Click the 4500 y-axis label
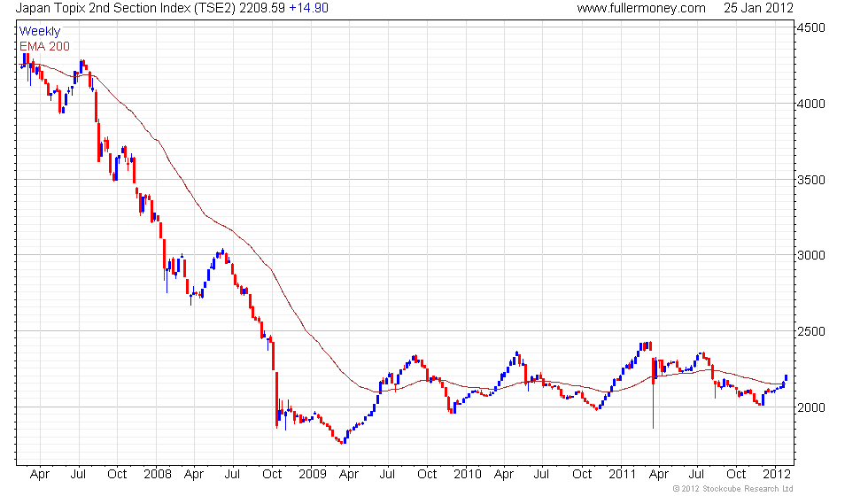 coord(811,27)
